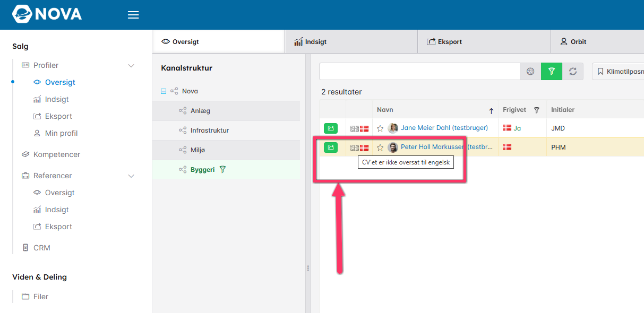Switch to the Indsigt tab
This screenshot has width=644, height=313.
(351, 41)
